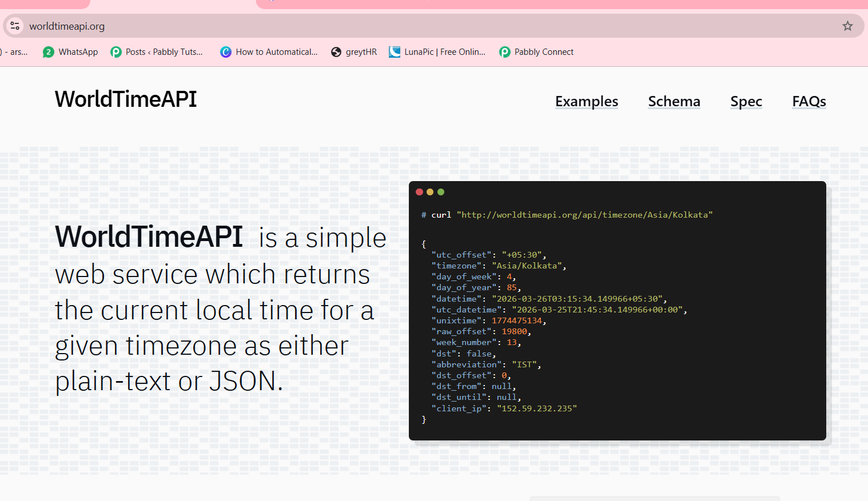Click the "dst_offset" value 0
The image size is (868, 501).
(x=504, y=375)
